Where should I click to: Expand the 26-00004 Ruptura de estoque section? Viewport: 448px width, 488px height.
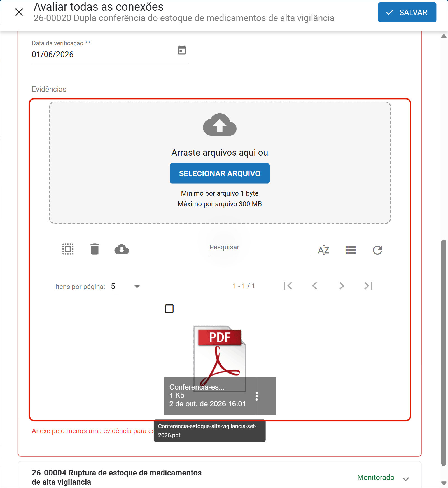406,479
